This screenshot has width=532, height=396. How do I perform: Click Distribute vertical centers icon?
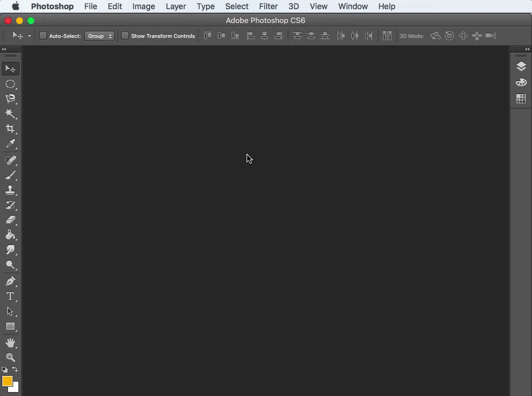(x=311, y=36)
